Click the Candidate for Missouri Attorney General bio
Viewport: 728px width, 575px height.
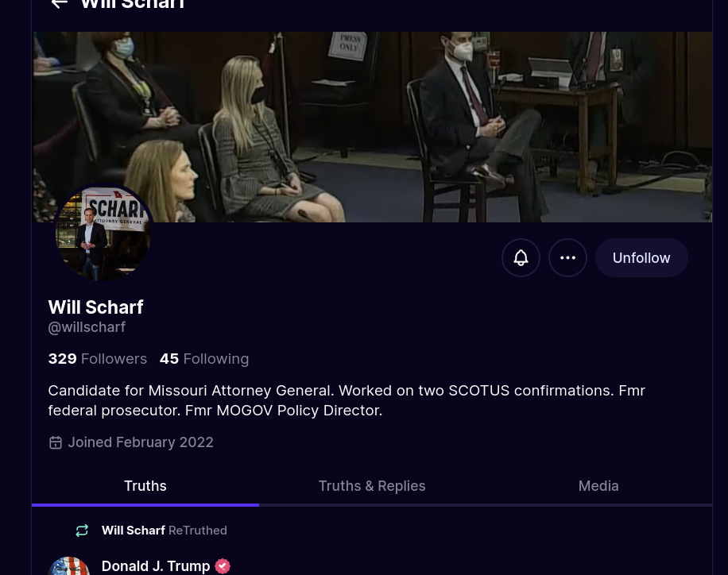347,400
